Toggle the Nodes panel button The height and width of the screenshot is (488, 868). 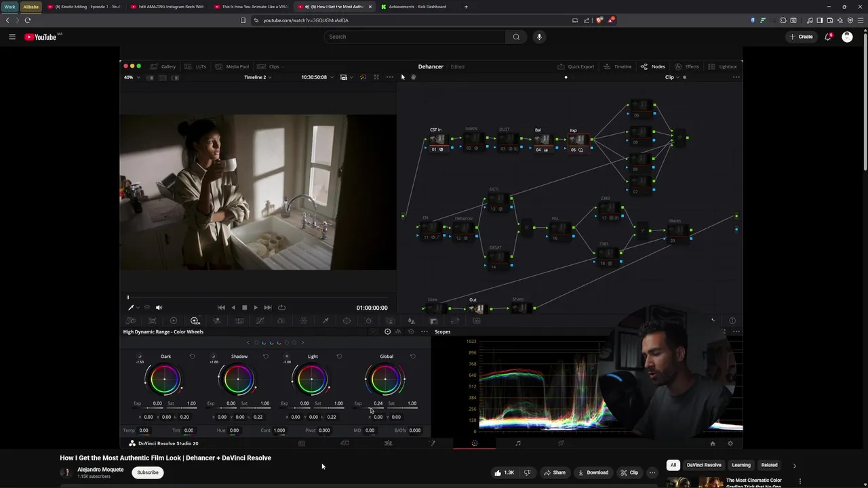[x=653, y=66]
